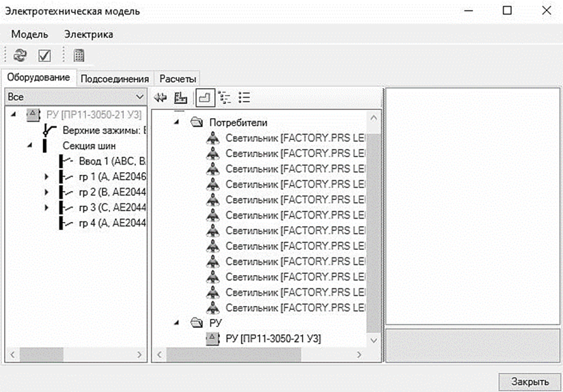Toggle the checkmark button in the toolbar

click(44, 56)
